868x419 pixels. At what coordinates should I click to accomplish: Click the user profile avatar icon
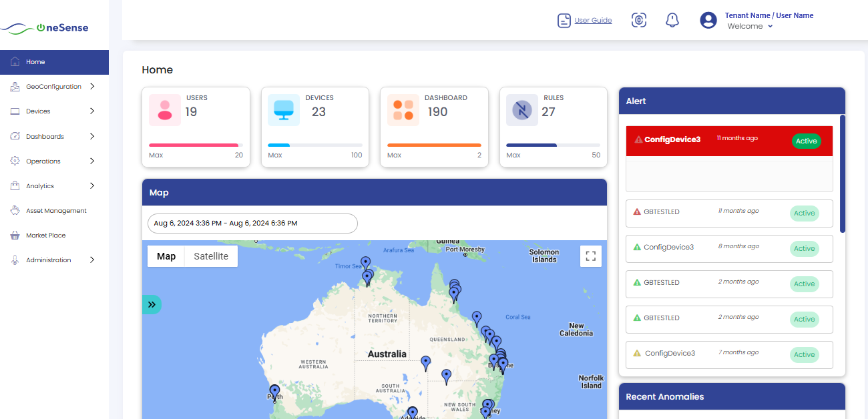708,20
